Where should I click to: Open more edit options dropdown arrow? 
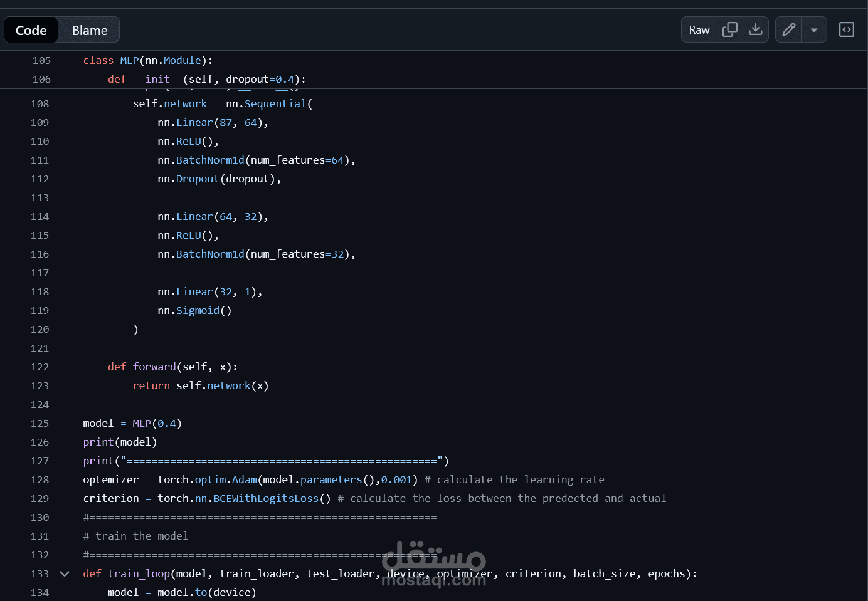tap(814, 30)
